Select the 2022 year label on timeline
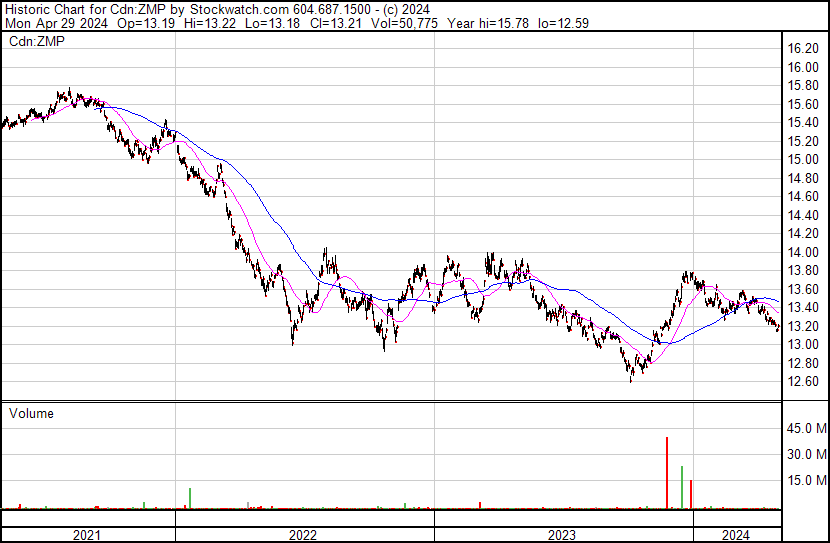The height and width of the screenshot is (543, 830). point(303,535)
